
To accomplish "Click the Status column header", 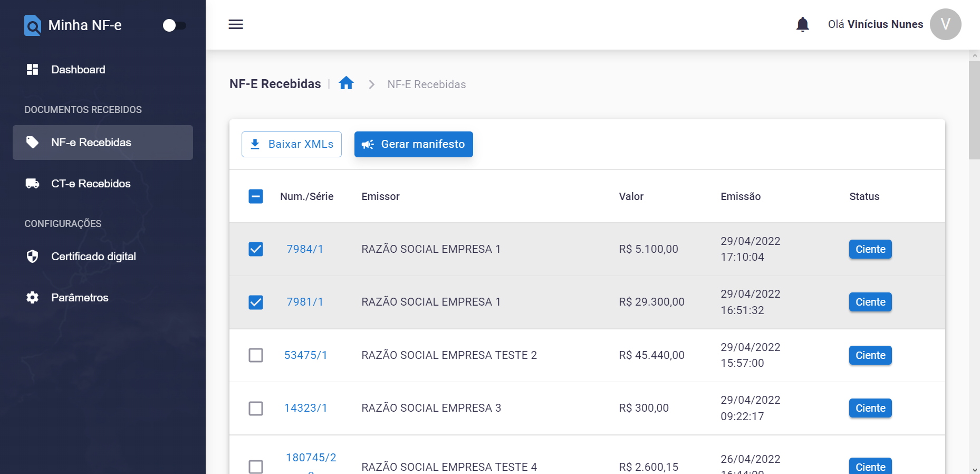I will [x=864, y=196].
